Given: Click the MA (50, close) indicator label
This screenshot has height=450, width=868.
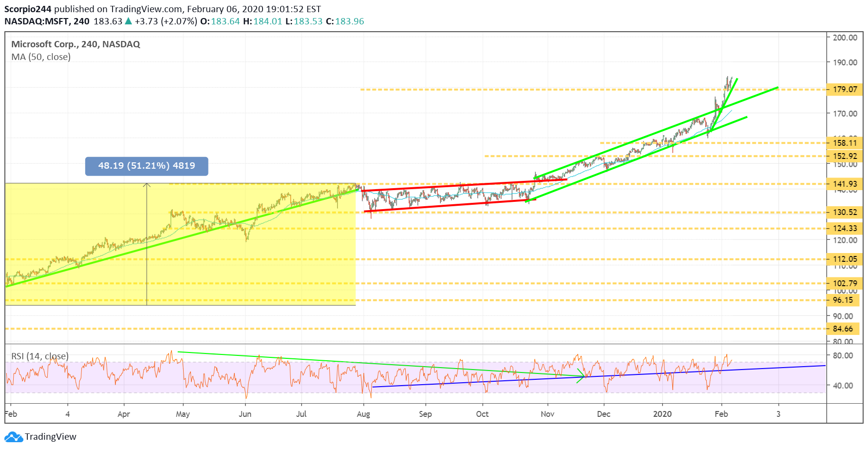Looking at the screenshot, I should coord(41,57).
